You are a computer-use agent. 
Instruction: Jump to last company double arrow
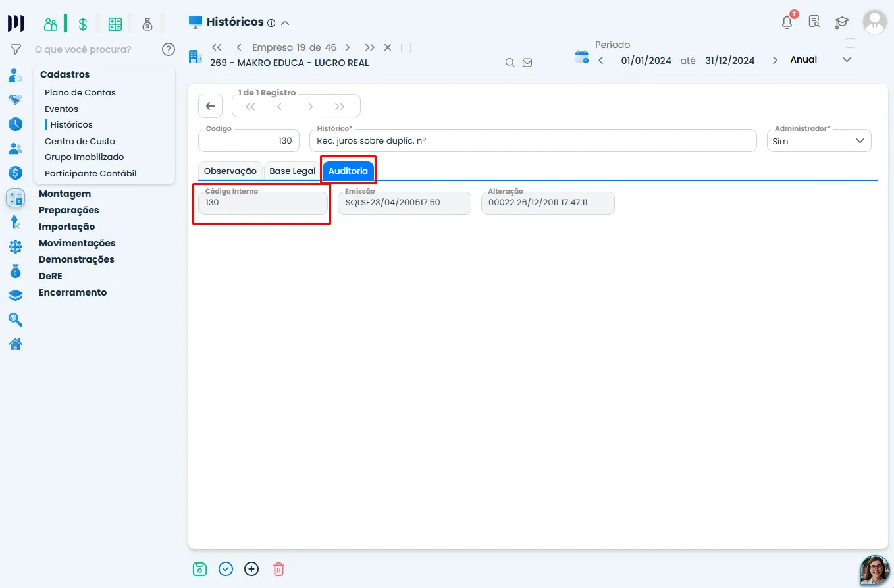(x=370, y=47)
